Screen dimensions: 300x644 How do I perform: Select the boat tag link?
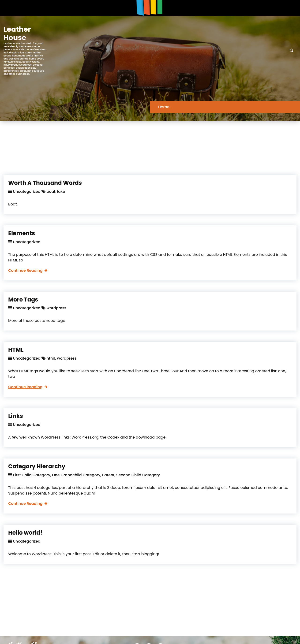pos(51,191)
